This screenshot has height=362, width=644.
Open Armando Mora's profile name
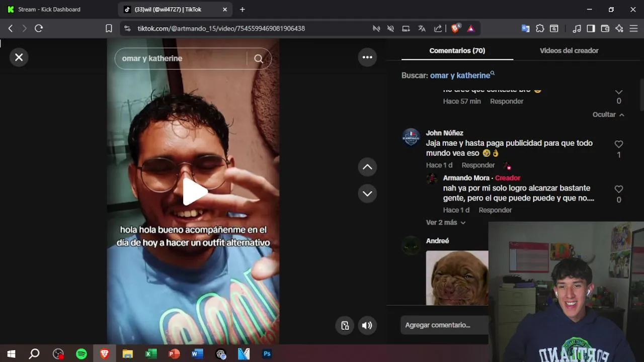pyautogui.click(x=466, y=178)
